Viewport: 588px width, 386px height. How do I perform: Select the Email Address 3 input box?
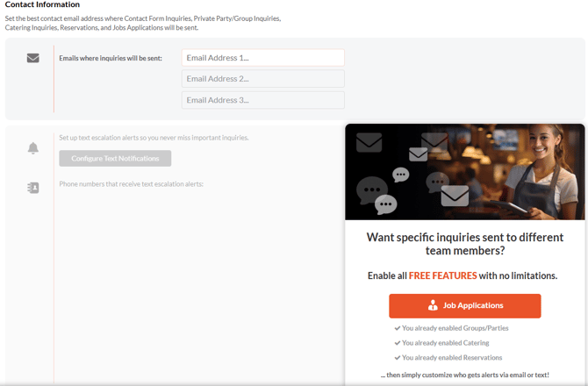[262, 100]
